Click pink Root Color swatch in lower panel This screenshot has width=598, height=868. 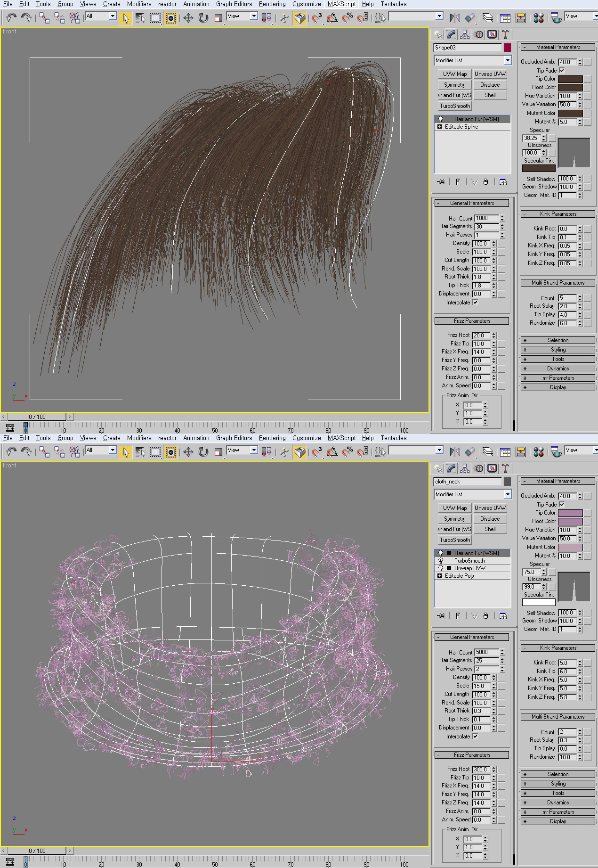pos(570,521)
